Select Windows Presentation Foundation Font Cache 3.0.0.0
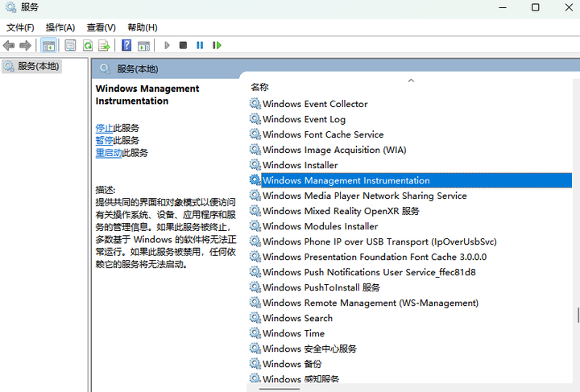580x392 pixels. click(375, 257)
